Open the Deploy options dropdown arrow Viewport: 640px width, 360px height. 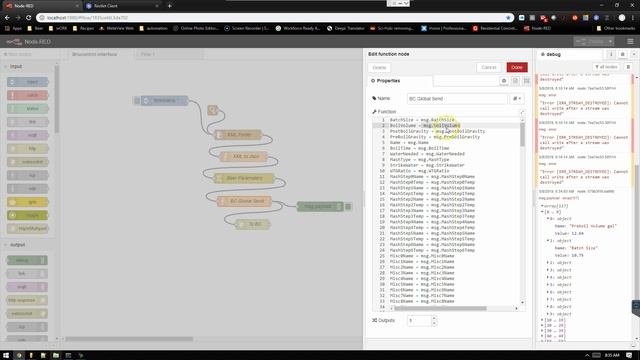click(x=610, y=42)
